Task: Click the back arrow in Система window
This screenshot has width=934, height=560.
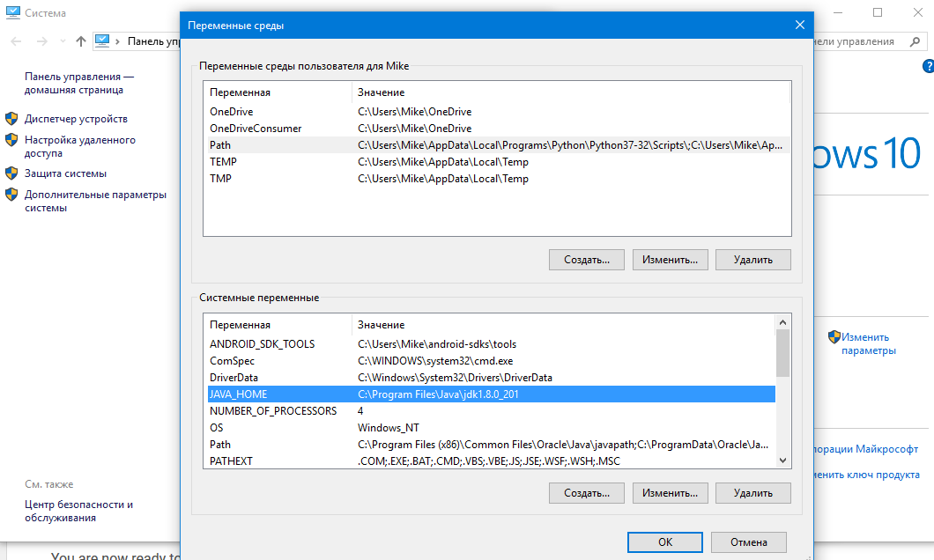Action: pyautogui.click(x=17, y=41)
